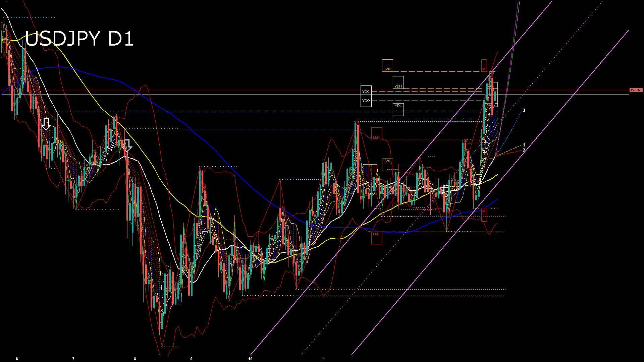Click the USDJPY D1 chart title
Viewport: 644px width, 362px height.
pos(79,39)
